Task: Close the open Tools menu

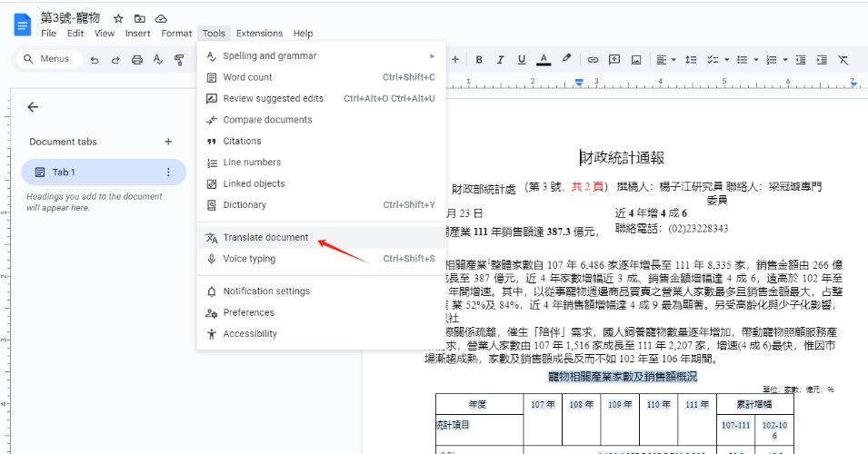Action: point(214,34)
